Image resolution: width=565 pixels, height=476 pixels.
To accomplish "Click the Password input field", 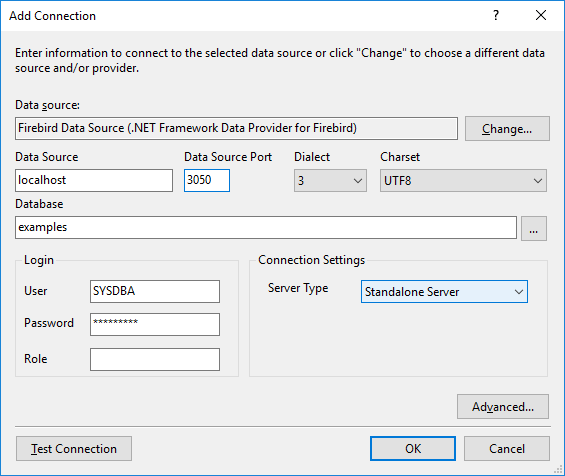I will tap(155, 324).
